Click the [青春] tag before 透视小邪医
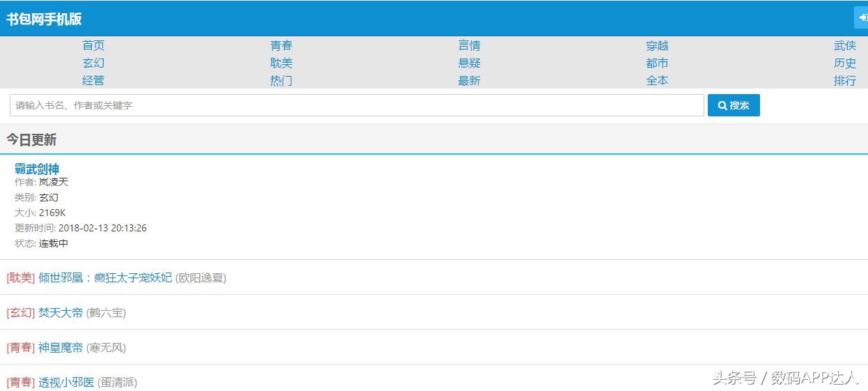The width and height of the screenshot is (868, 391). pos(20,382)
